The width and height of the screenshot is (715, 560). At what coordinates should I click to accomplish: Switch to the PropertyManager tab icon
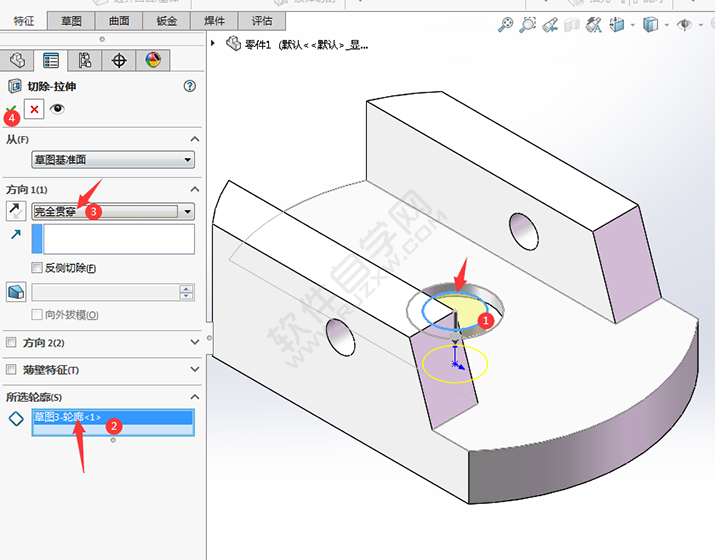tap(51, 60)
